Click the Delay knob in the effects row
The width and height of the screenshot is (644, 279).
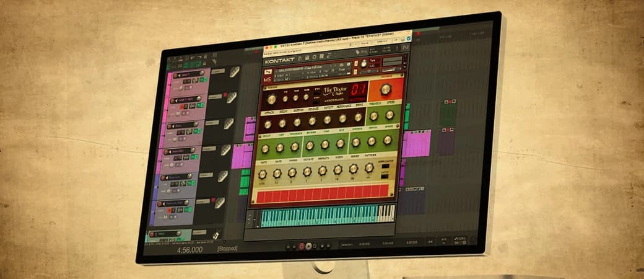click(265, 149)
